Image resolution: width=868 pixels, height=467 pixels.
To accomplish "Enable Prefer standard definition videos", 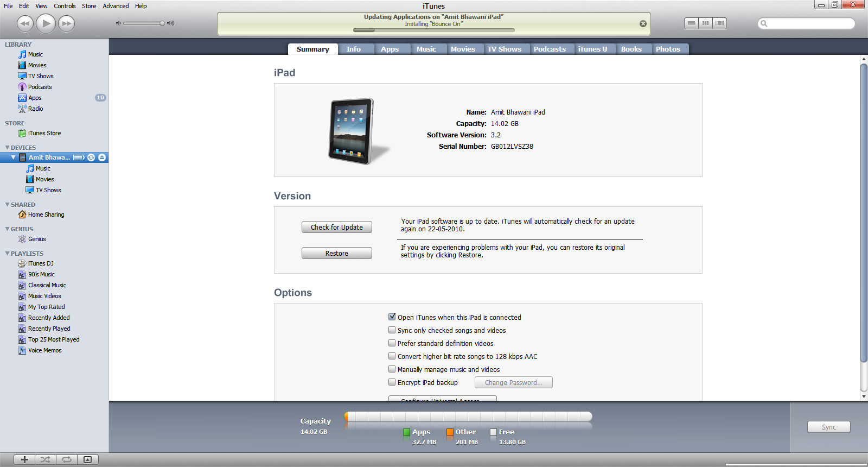I will (392, 343).
